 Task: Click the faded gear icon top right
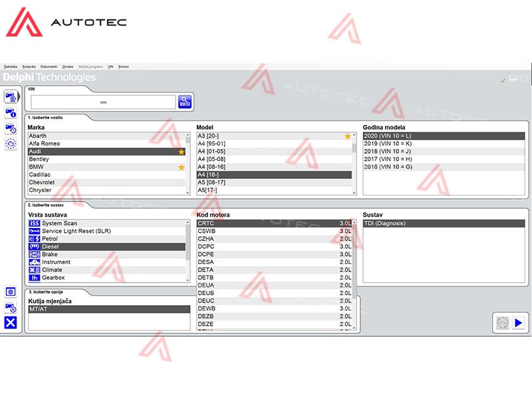point(525,79)
